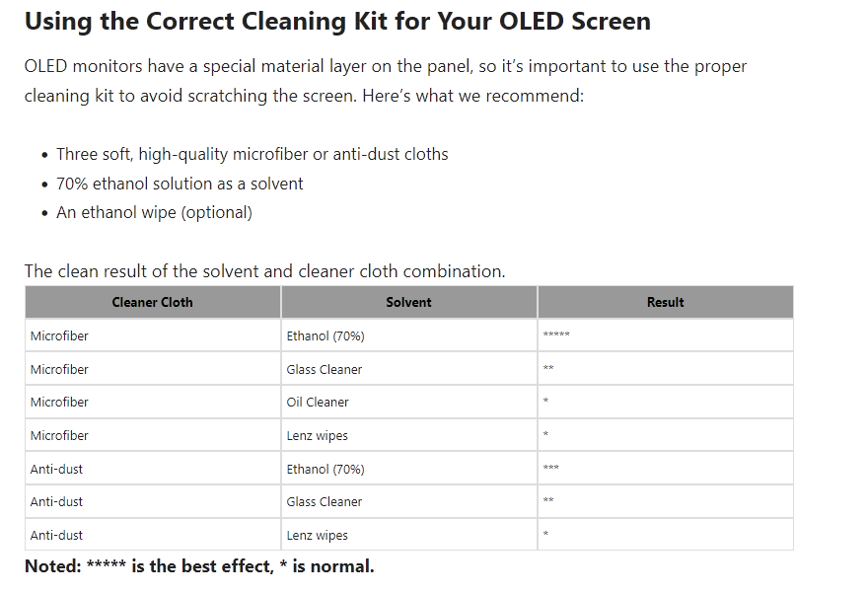Click the 70% ethanol solution bullet

click(180, 184)
